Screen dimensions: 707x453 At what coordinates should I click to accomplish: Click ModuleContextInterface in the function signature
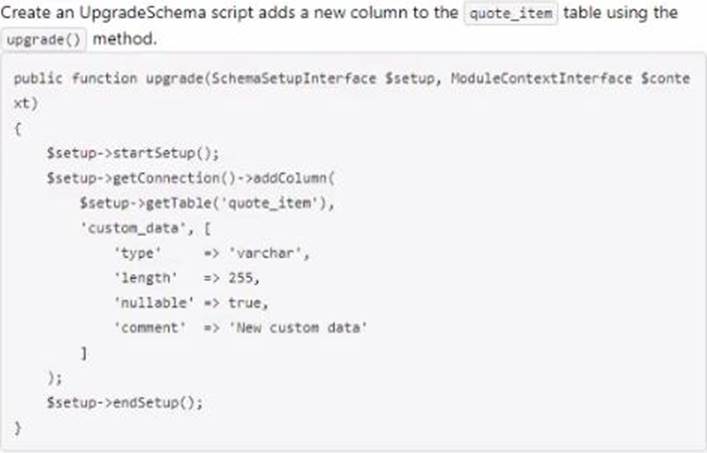point(541,78)
